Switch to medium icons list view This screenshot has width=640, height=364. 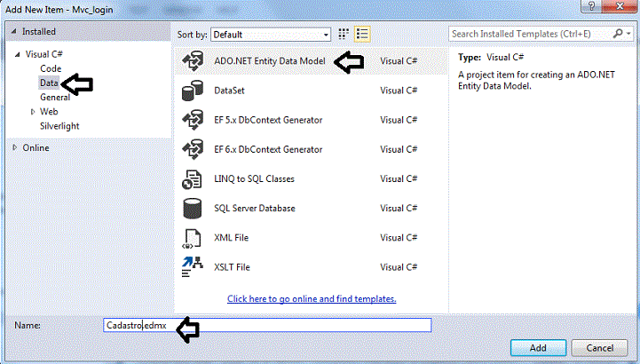[362, 35]
